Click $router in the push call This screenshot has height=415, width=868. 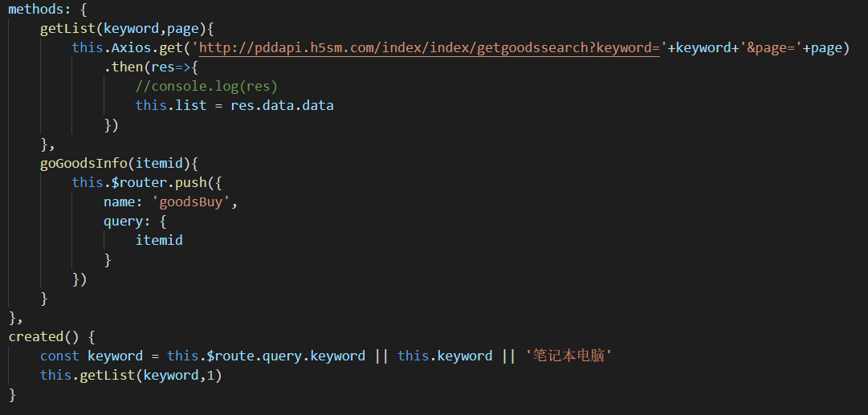click(138, 183)
